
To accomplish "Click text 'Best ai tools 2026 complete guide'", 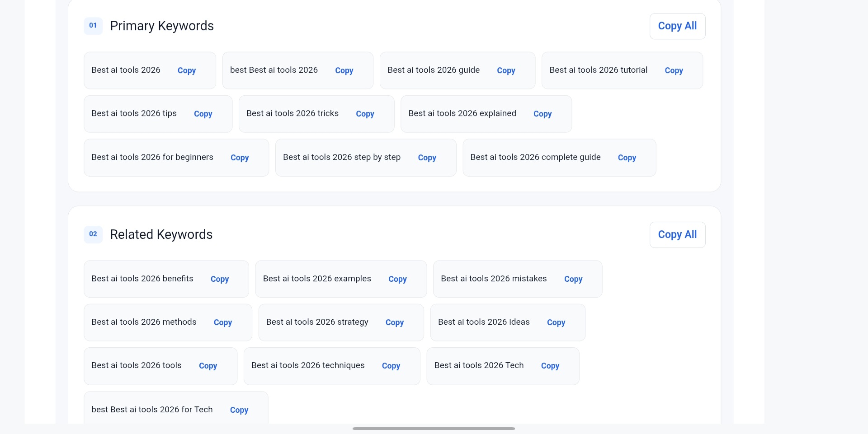I will coord(535,157).
